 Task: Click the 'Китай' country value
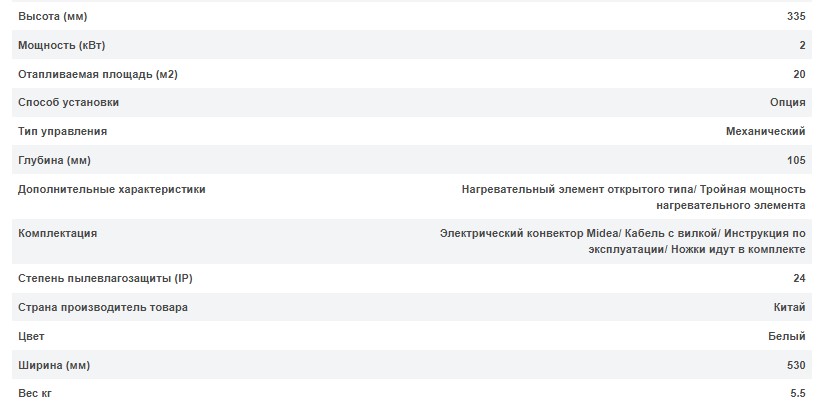click(788, 307)
